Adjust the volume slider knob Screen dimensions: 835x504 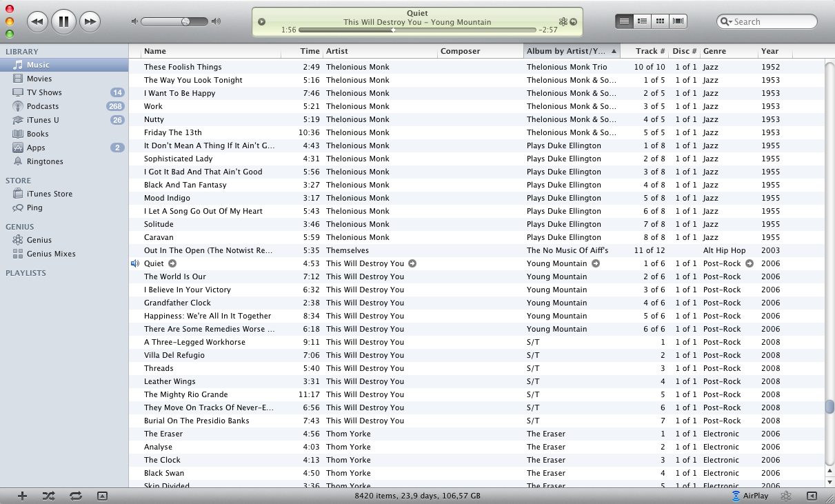click(185, 21)
